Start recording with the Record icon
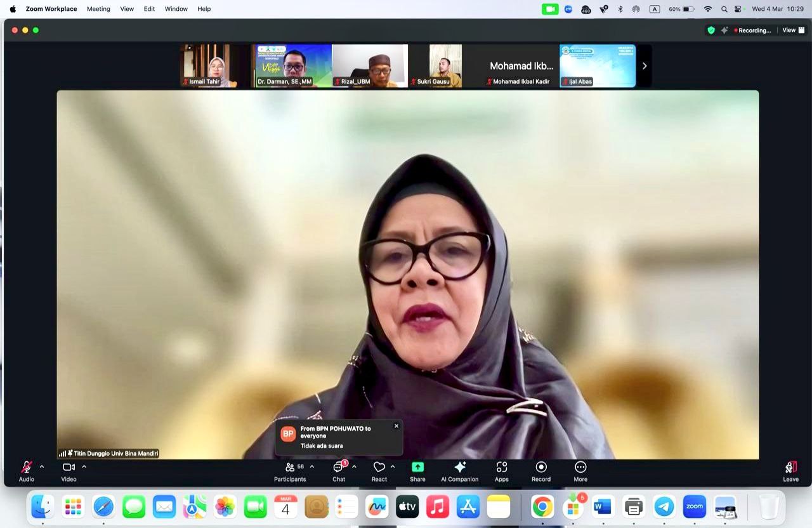812x528 pixels. pos(540,471)
